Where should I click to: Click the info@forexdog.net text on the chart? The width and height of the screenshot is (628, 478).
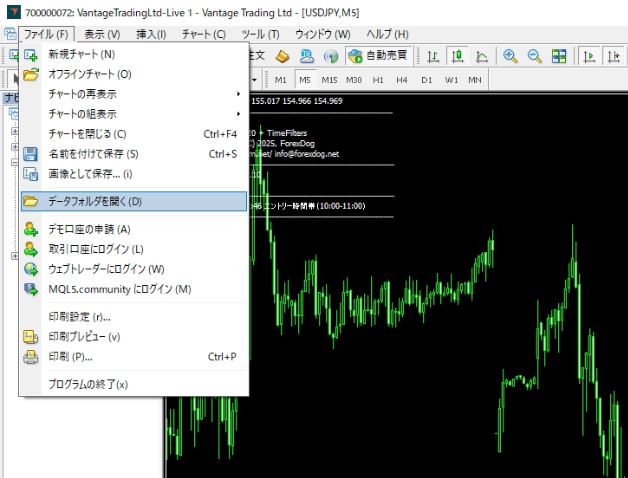(x=306, y=154)
